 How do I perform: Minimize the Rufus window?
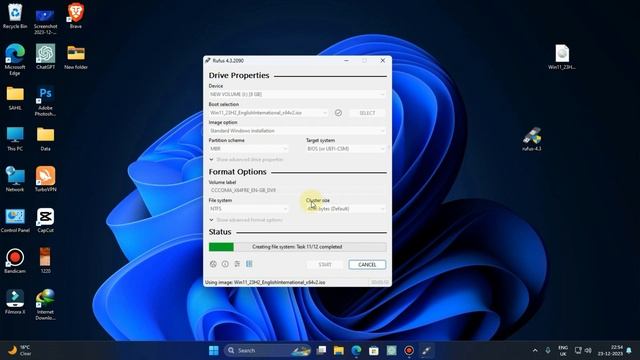pyautogui.click(x=346, y=60)
